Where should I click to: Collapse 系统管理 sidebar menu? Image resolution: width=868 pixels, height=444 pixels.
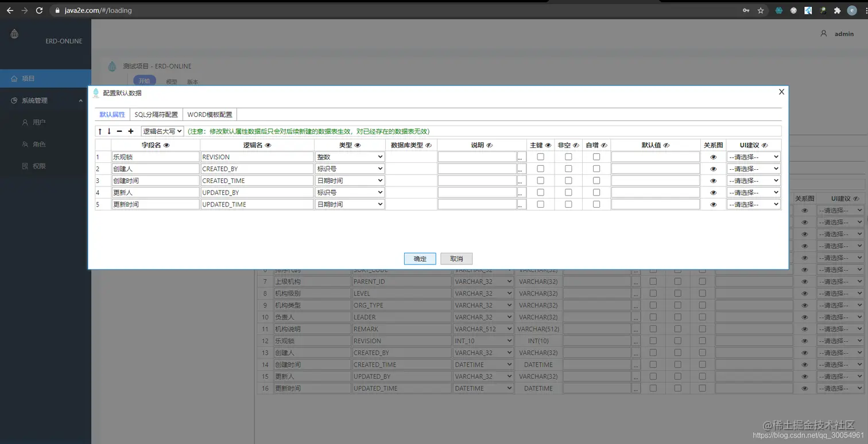pos(45,100)
